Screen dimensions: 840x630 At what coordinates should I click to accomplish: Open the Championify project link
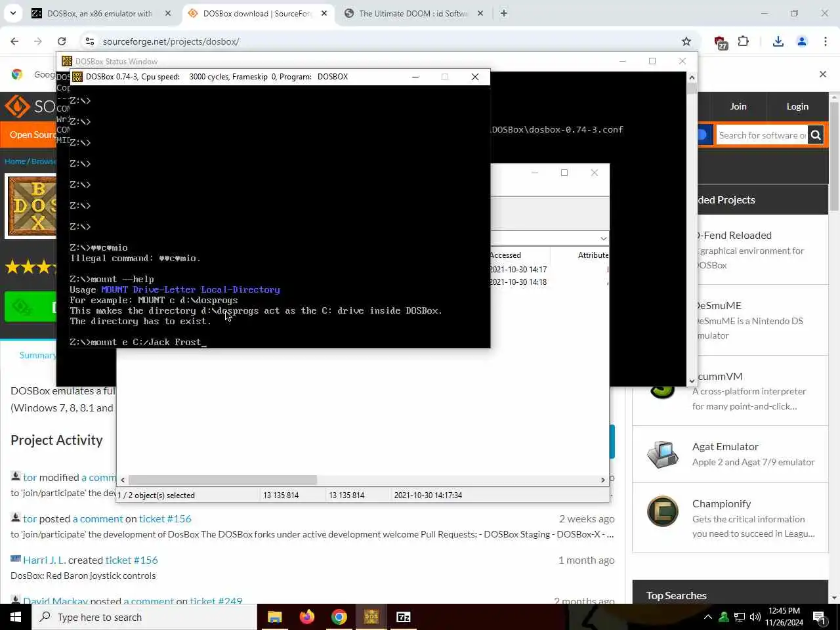click(x=721, y=503)
